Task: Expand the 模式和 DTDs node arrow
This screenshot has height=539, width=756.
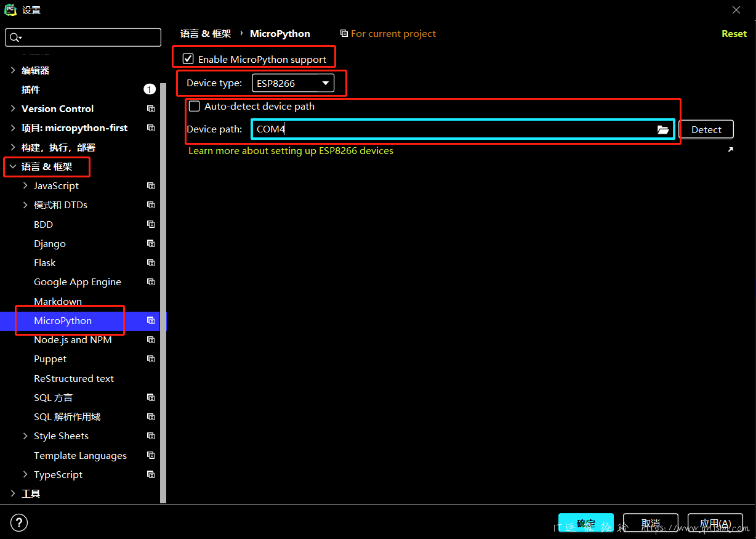Action: tap(25, 205)
